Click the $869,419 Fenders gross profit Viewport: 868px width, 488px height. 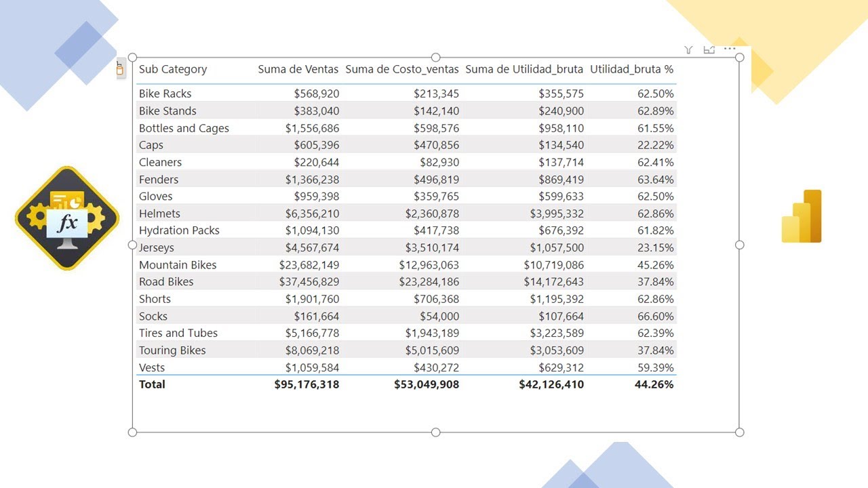pos(561,180)
